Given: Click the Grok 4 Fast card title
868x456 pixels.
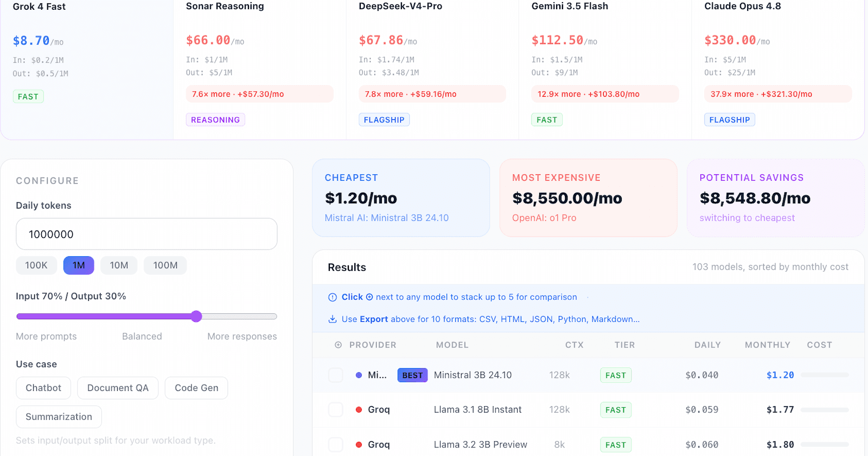Looking at the screenshot, I should (x=39, y=7).
